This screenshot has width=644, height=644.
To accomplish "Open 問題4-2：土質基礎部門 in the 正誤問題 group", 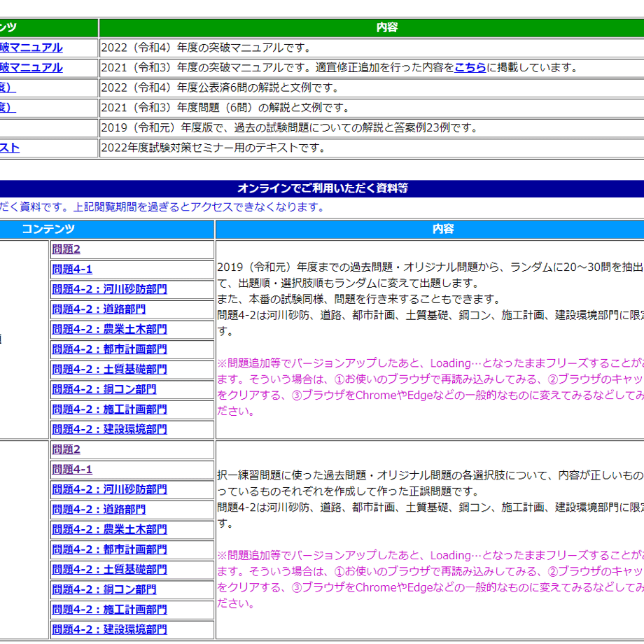I will (x=110, y=570).
